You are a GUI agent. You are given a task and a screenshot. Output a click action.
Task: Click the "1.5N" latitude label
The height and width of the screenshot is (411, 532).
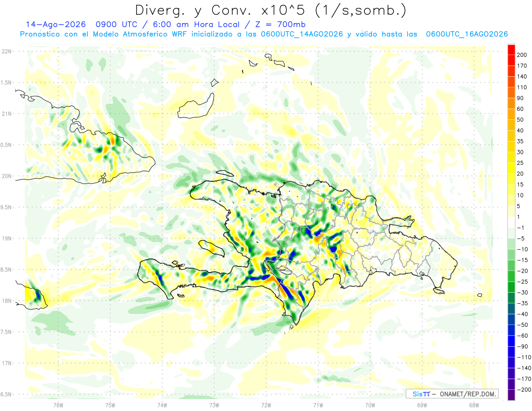pyautogui.click(x=6, y=82)
